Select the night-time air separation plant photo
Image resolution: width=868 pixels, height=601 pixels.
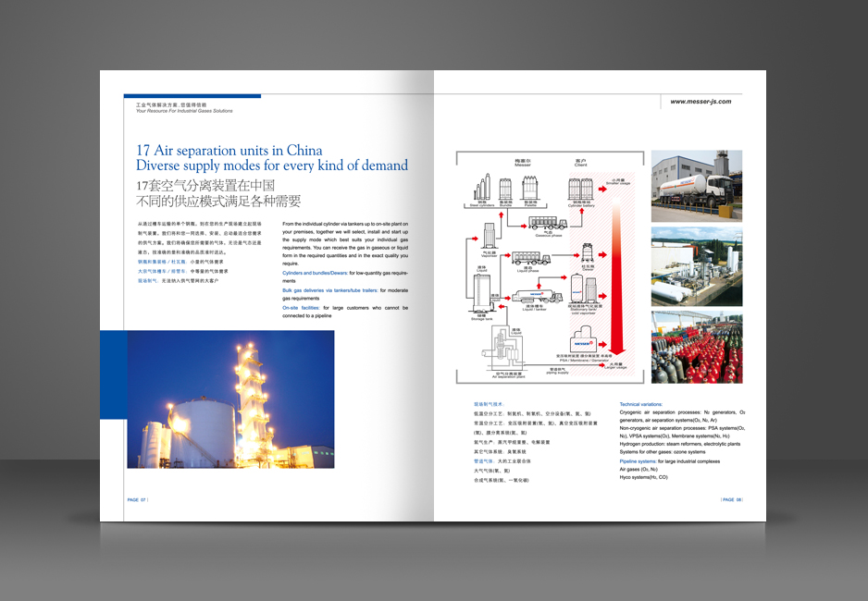[x=230, y=399]
